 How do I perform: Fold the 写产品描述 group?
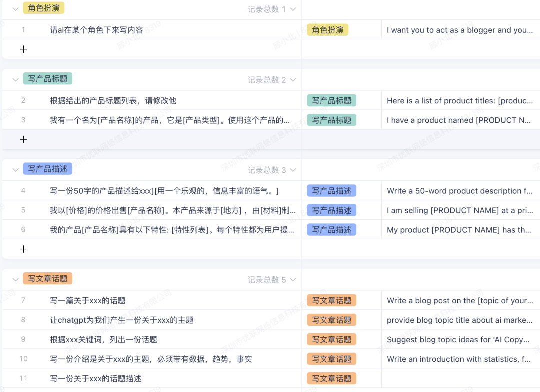15,170
